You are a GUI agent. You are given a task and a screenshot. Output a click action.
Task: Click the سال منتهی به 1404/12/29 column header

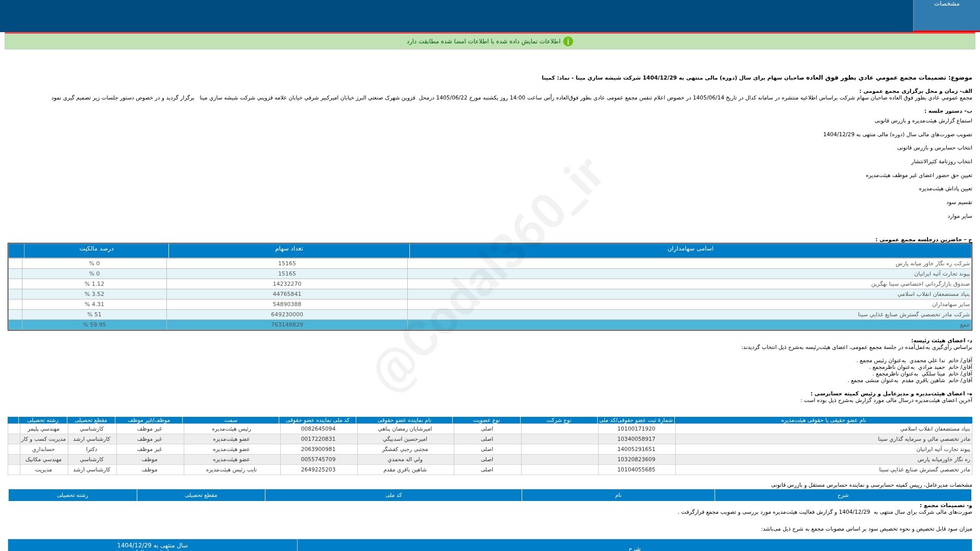click(152, 545)
